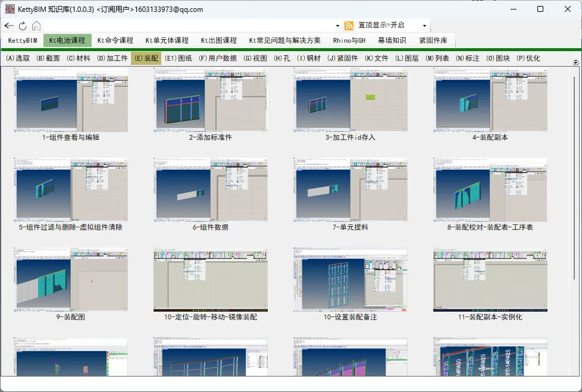Screen dimensions: 582x392
Task: Click the 2-添加标准件 caption text
Action: [x=211, y=137]
